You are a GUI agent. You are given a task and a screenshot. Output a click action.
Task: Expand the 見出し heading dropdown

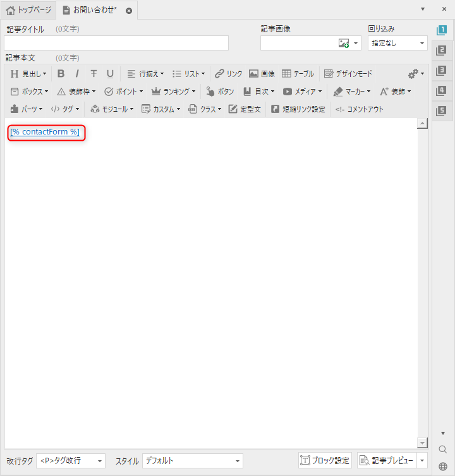tap(28, 74)
